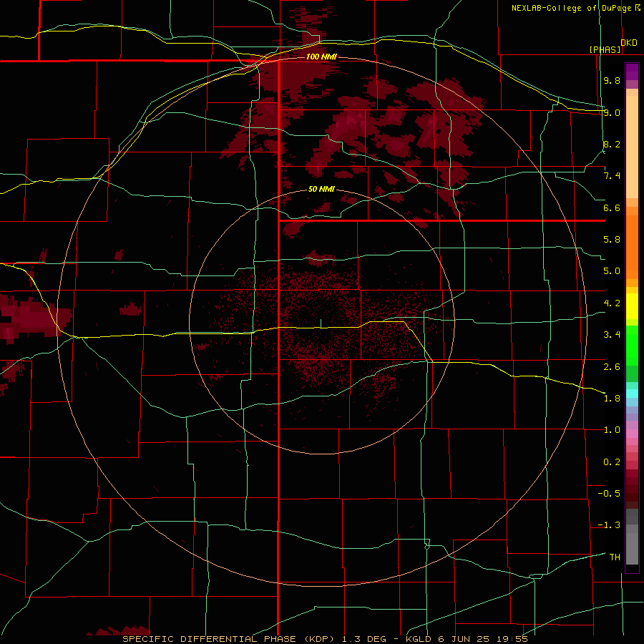Image resolution: width=644 pixels, height=644 pixels.
Task: Click the NEXLAB-College of DuPage label
Action: 576,8
